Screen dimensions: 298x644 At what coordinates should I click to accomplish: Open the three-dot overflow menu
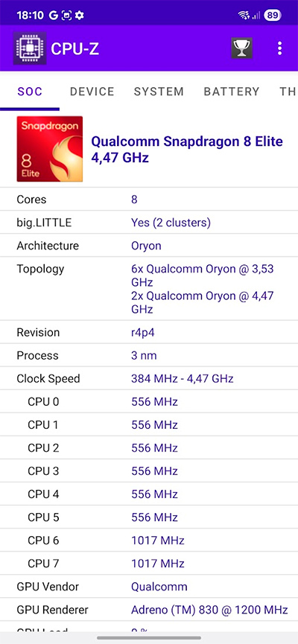pos(279,48)
